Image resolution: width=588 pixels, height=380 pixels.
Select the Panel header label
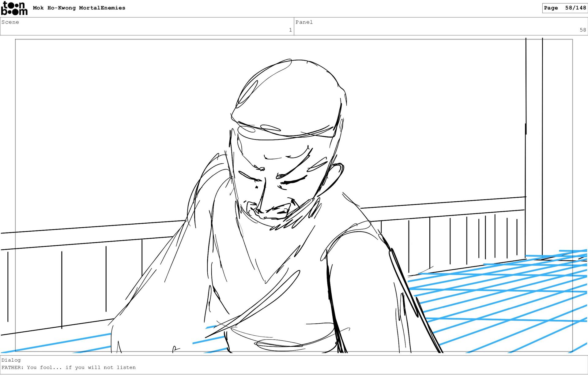[x=304, y=22]
